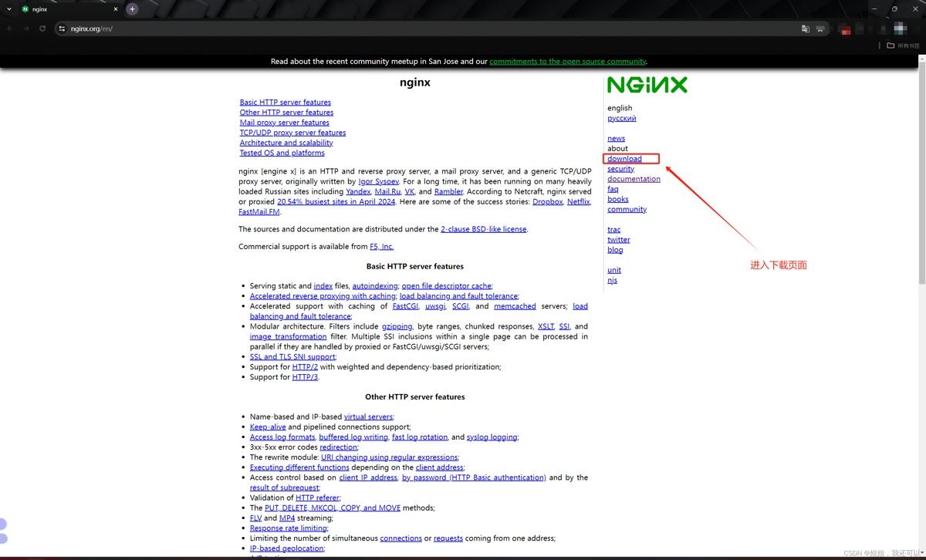926x560 pixels.
Task: Open the autoindexing link
Action: click(374, 286)
